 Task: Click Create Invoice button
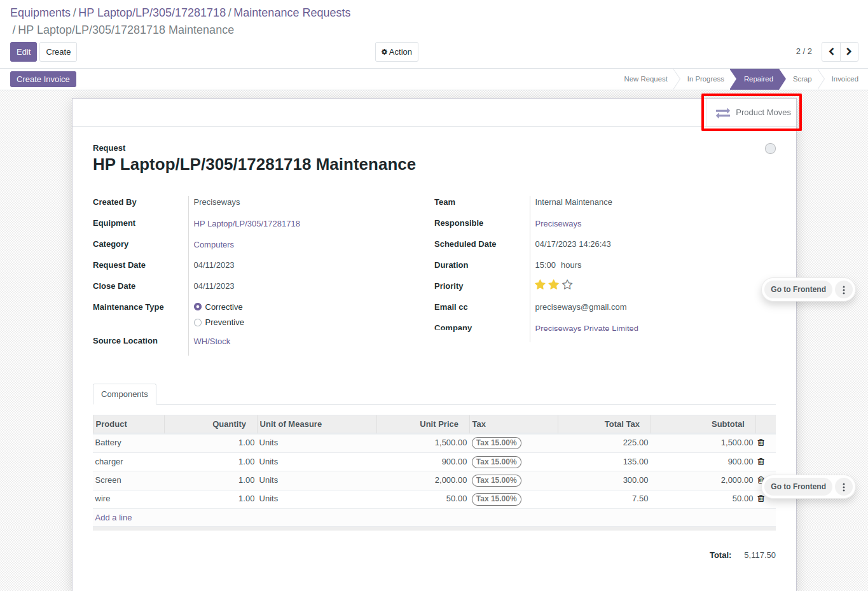click(43, 80)
